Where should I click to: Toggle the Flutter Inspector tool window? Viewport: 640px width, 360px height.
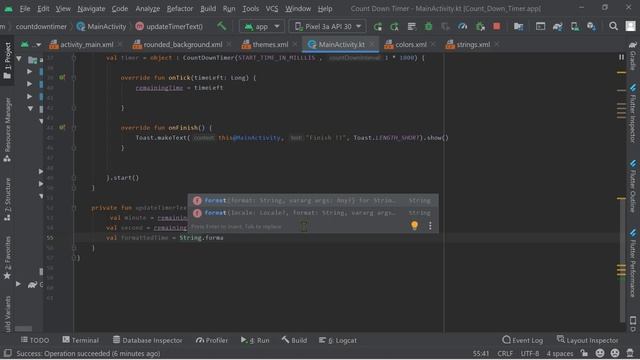click(x=633, y=113)
